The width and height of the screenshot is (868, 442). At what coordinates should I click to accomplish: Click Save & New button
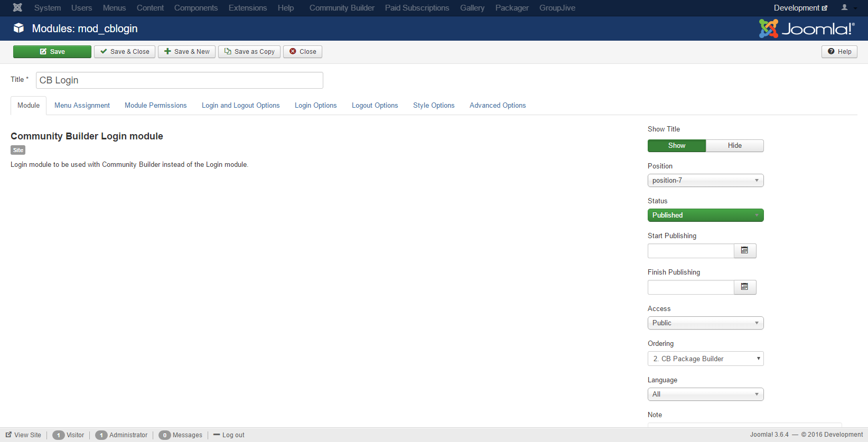pyautogui.click(x=186, y=52)
